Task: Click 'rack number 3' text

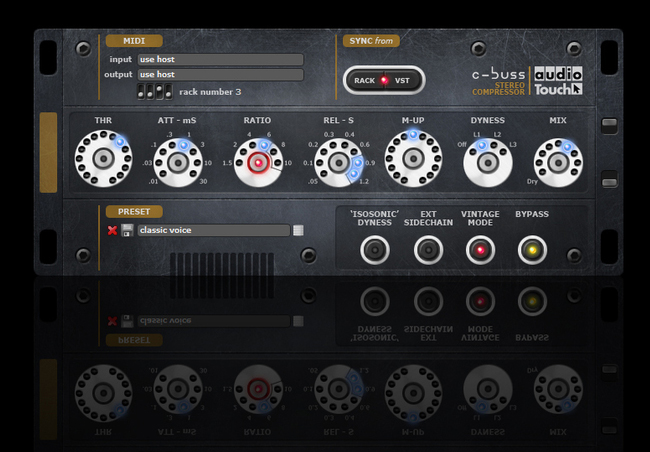Action: (x=210, y=92)
